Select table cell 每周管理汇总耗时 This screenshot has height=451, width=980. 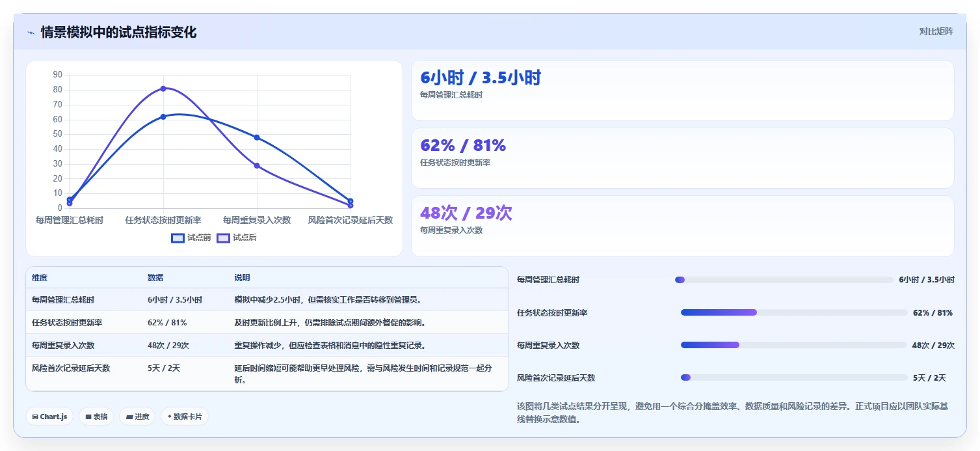point(63,300)
